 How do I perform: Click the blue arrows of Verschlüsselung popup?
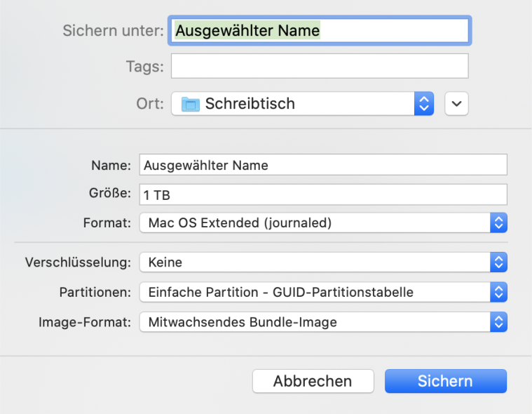pyautogui.click(x=499, y=262)
